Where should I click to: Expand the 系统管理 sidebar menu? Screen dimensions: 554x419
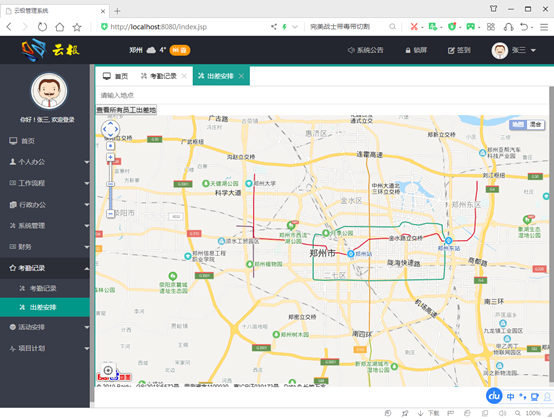pos(45,225)
